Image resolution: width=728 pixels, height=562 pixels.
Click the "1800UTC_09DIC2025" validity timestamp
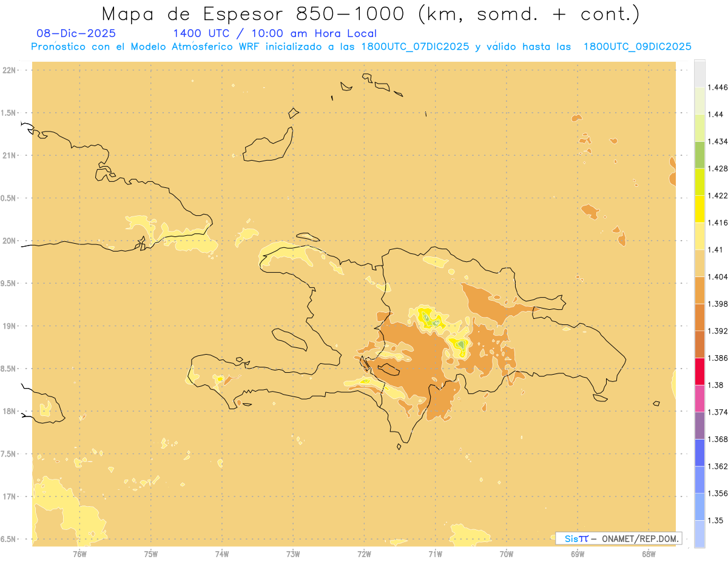click(x=637, y=47)
